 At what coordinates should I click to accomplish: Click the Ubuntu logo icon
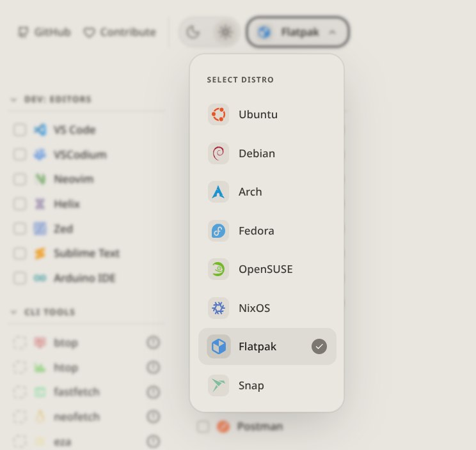pos(218,114)
